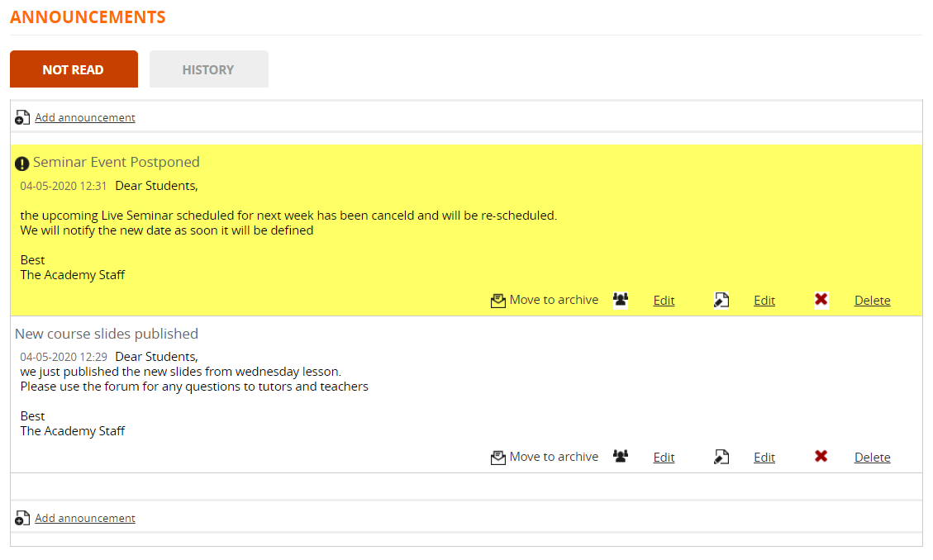
Task: Open the bottom Add announcement link
Action: click(84, 518)
